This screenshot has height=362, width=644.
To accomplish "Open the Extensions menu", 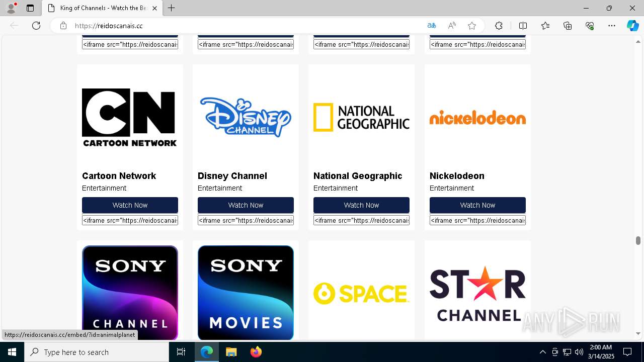I will point(499,26).
